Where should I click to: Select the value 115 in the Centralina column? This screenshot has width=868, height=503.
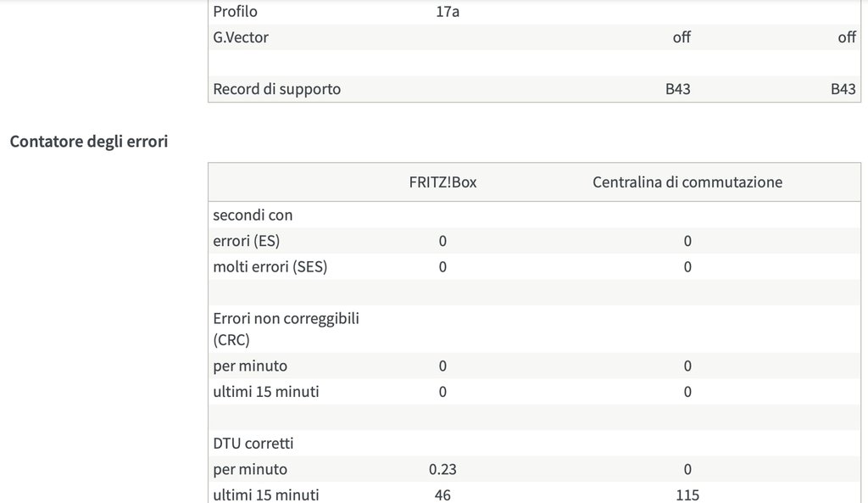(x=687, y=495)
